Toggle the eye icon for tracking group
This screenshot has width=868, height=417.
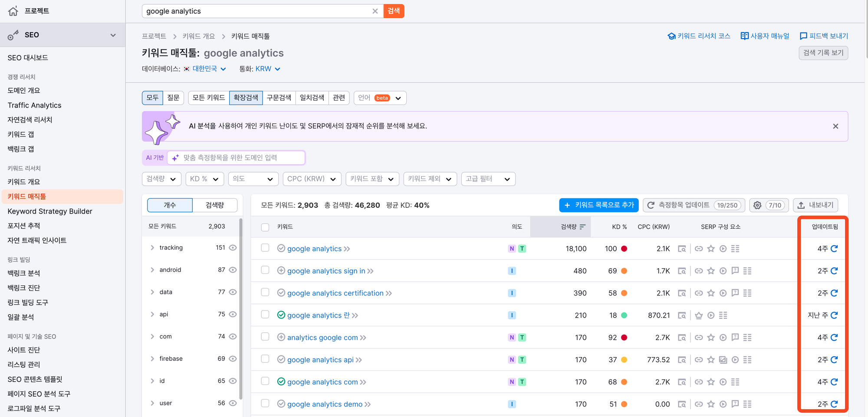[x=233, y=248]
